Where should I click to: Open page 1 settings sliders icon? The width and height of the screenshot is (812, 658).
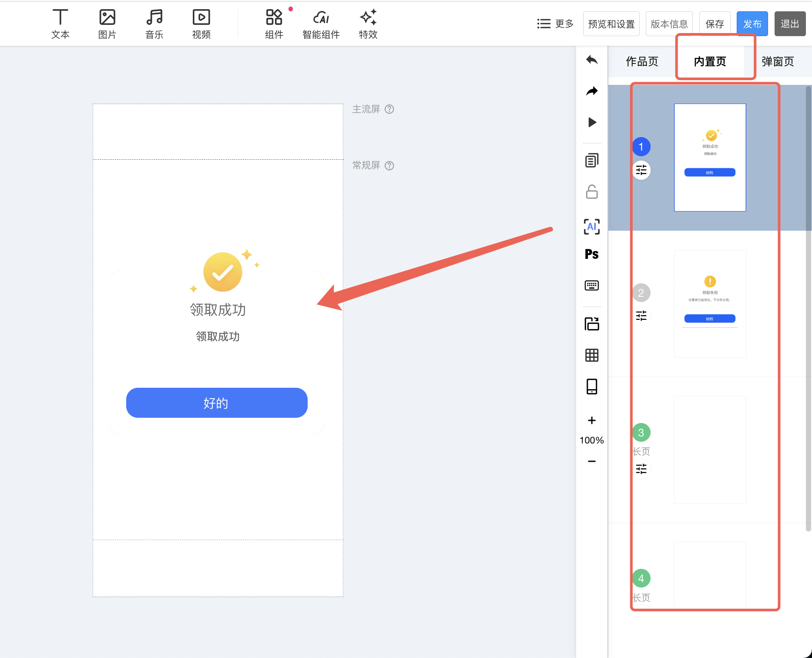641,170
